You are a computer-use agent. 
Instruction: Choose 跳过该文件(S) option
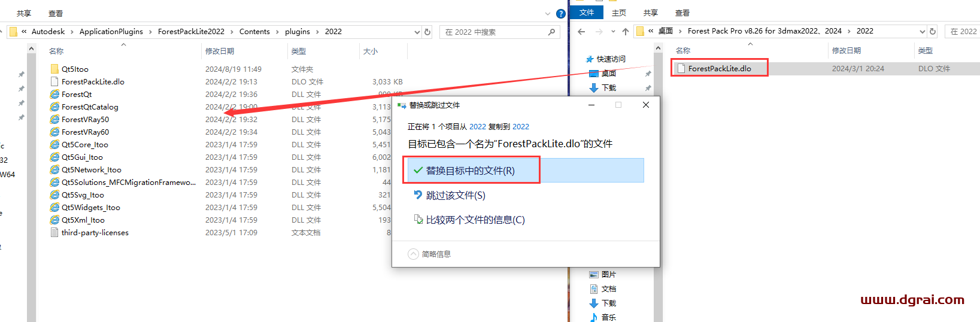[x=455, y=196]
